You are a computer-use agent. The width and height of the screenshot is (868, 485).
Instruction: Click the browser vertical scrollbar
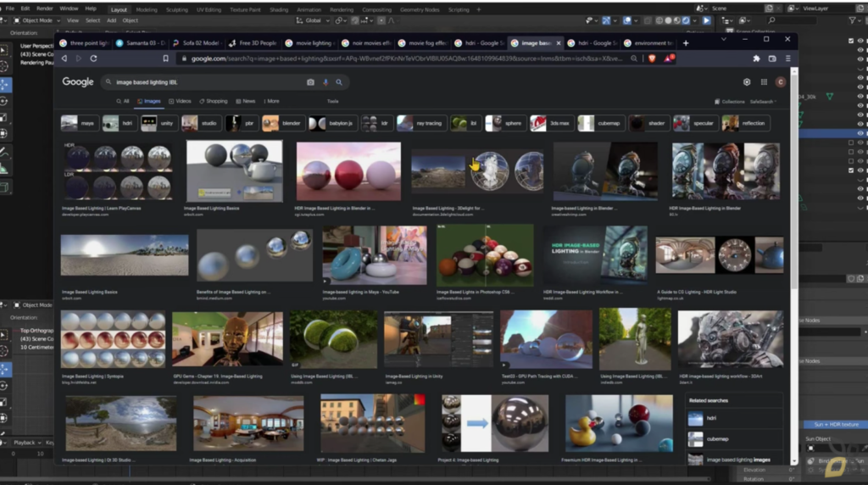[794, 182]
